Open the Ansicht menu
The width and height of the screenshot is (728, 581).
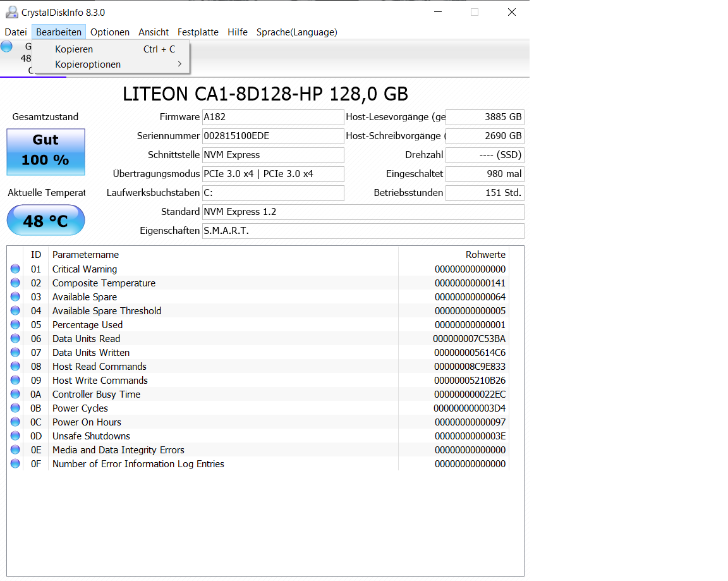point(154,32)
